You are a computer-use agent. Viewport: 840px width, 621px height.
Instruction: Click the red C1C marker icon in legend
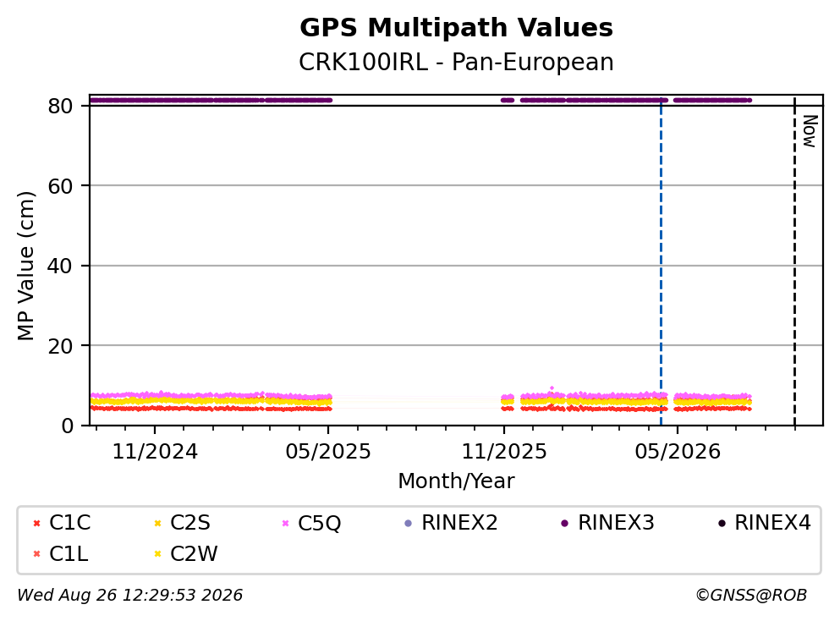(x=36, y=524)
